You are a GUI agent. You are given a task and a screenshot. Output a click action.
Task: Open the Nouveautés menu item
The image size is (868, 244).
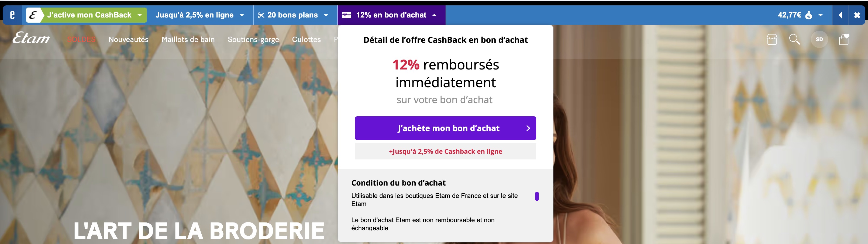pyautogui.click(x=128, y=39)
